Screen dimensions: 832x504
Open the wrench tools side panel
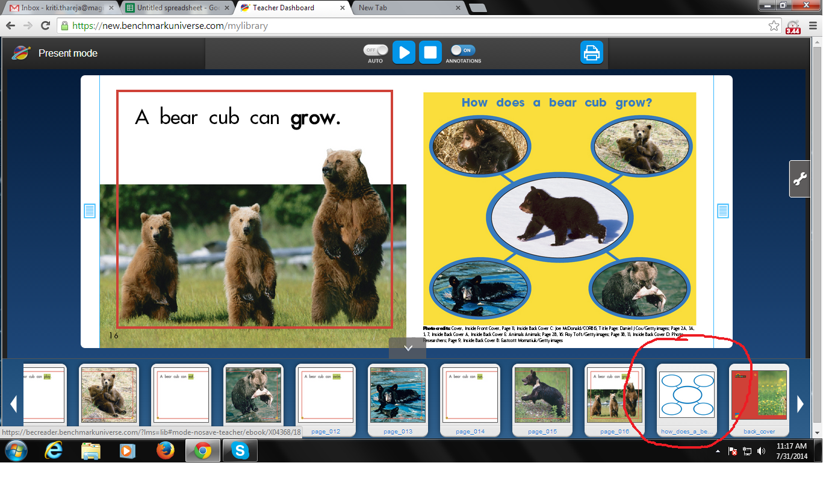799,179
